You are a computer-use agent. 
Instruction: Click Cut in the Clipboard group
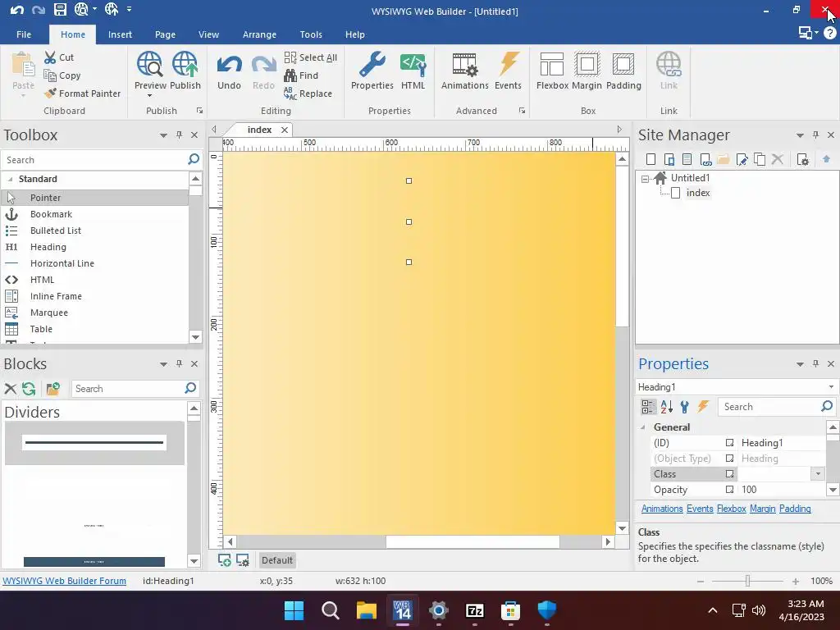coord(59,57)
